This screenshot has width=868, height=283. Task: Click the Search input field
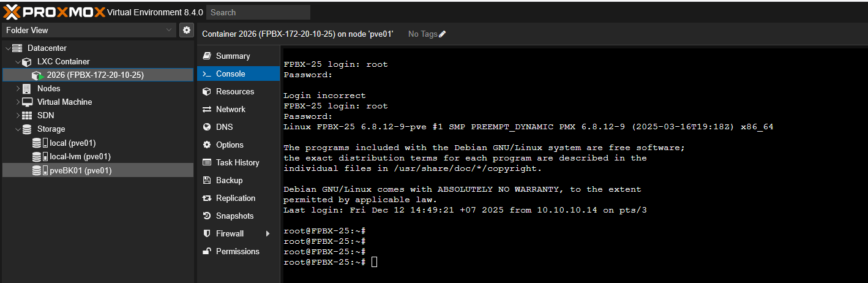point(258,12)
